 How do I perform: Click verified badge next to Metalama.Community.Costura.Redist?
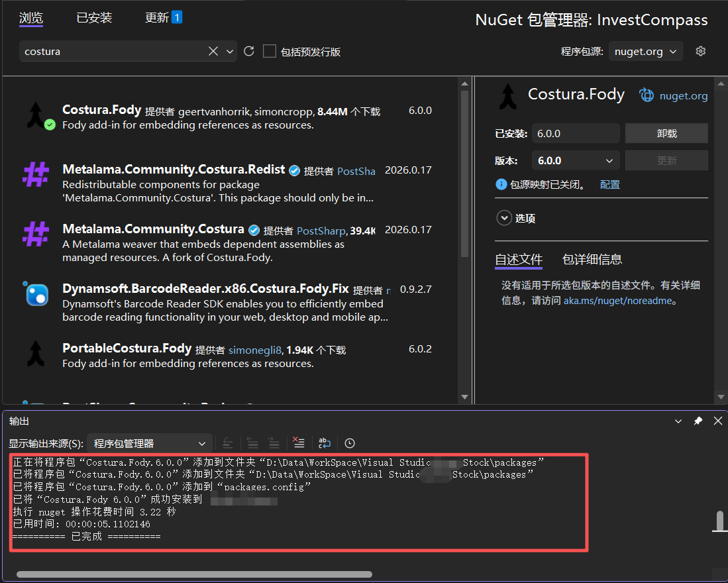tap(294, 171)
